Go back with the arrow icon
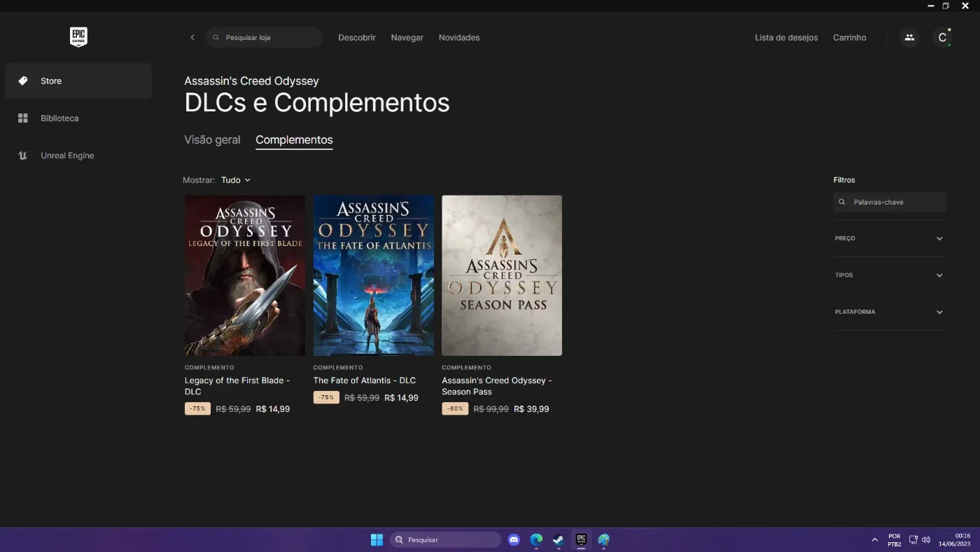 (192, 38)
